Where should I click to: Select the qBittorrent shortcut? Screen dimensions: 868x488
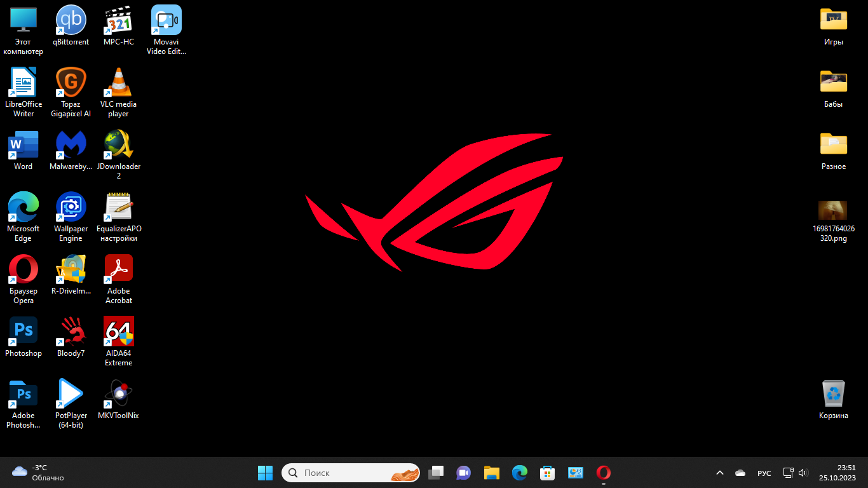click(x=71, y=26)
